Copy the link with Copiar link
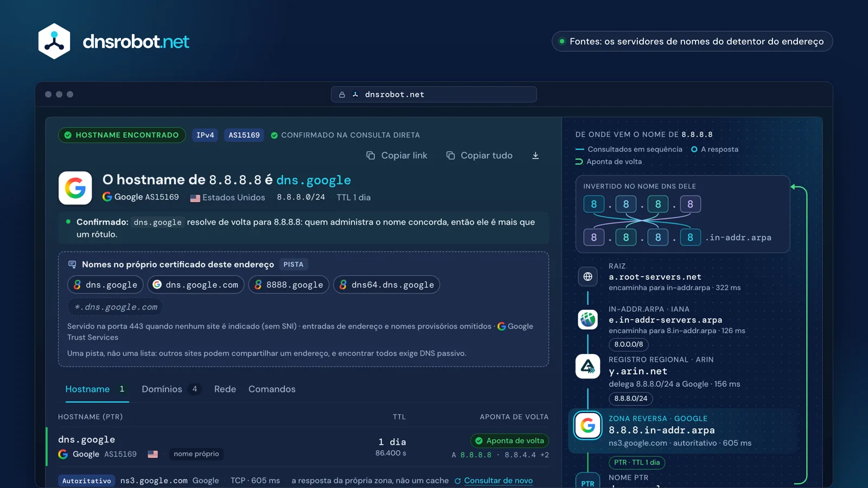 point(397,156)
